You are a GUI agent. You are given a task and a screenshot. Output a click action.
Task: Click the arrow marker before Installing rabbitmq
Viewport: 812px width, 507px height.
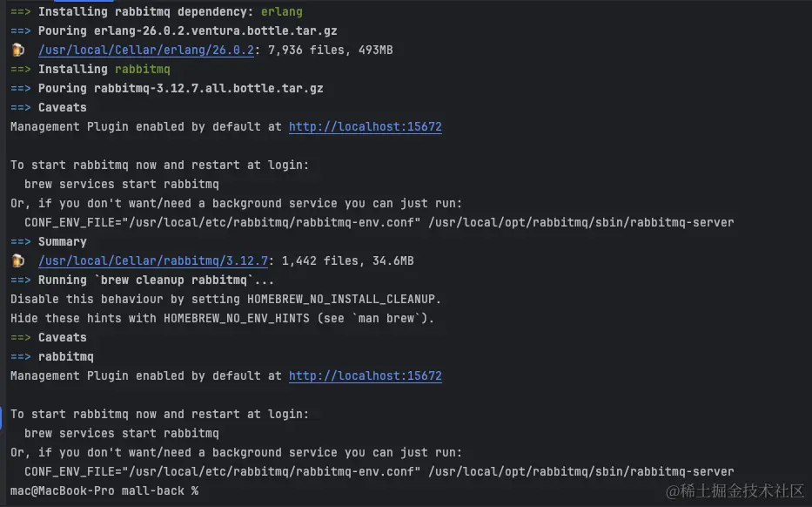point(21,69)
